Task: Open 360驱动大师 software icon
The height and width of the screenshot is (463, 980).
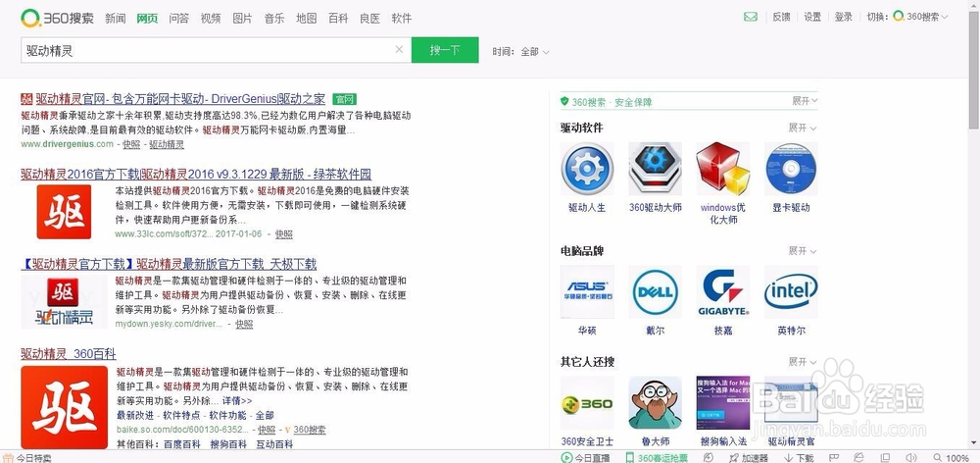Action: pyautogui.click(x=655, y=169)
